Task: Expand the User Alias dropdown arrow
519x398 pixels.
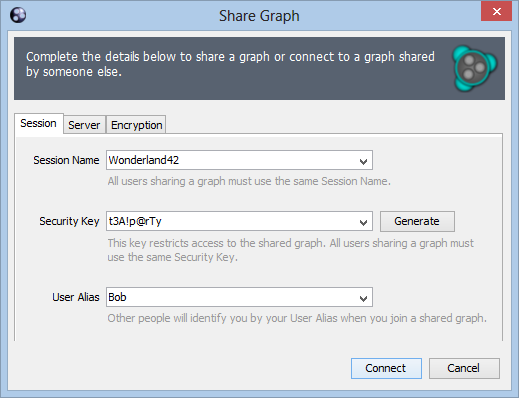Action: [363, 298]
